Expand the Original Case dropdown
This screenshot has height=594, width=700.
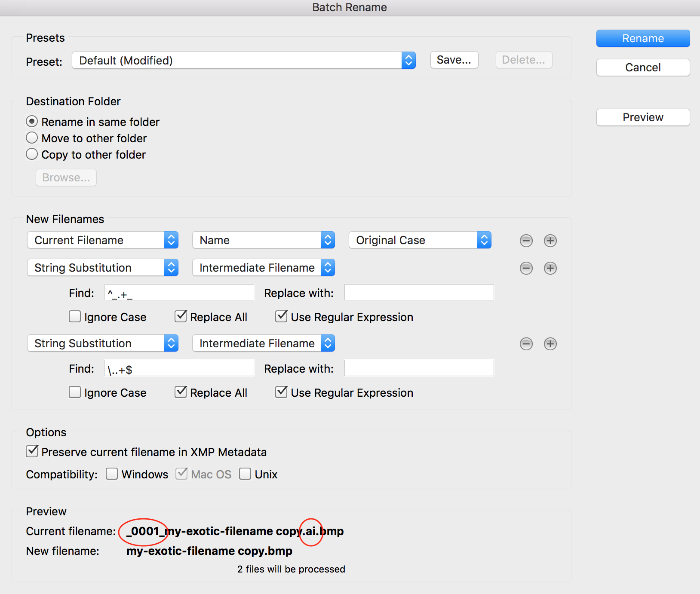click(x=420, y=240)
